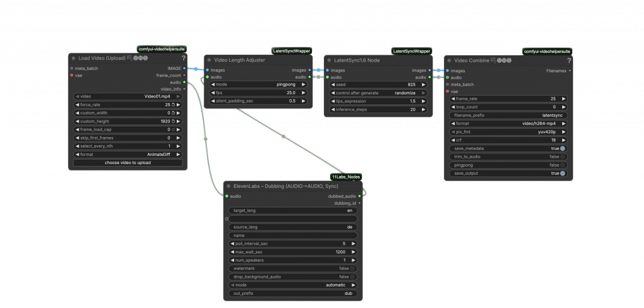This screenshot has width=644, height=308.
Task: Click the comfyui-videohelpersuite badge above Load Video
Action: (x=161, y=49)
